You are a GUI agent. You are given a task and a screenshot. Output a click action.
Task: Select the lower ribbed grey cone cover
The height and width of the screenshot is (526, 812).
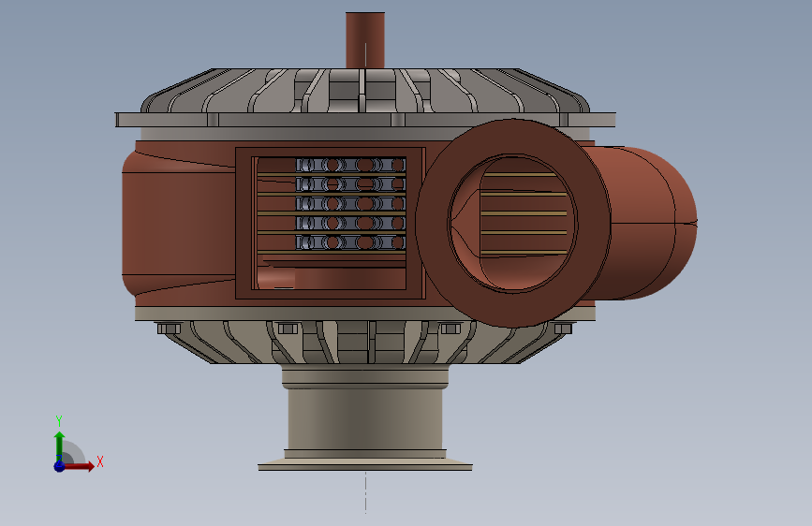(x=365, y=342)
